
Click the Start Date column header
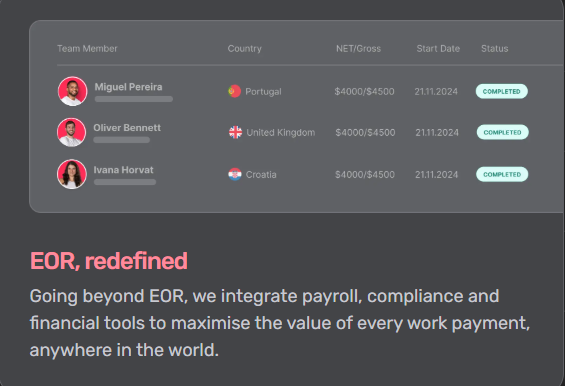[x=438, y=49]
